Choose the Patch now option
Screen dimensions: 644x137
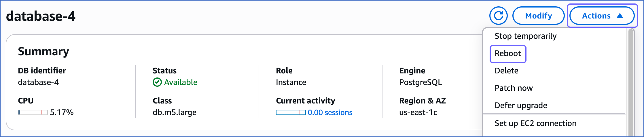pos(514,88)
